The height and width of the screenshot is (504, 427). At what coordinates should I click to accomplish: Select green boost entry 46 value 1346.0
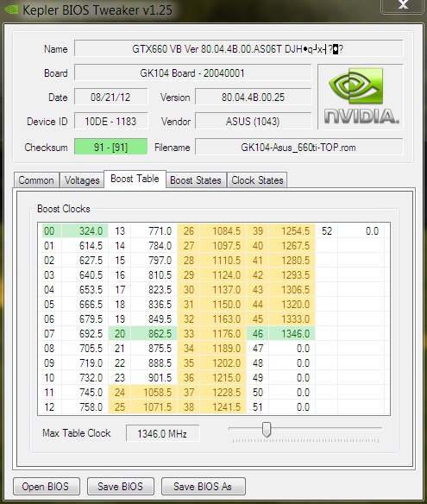(292, 333)
